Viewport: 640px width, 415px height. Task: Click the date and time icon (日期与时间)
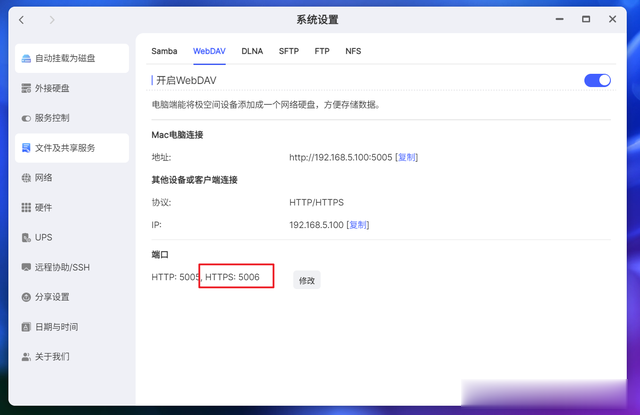pyautogui.click(x=26, y=327)
